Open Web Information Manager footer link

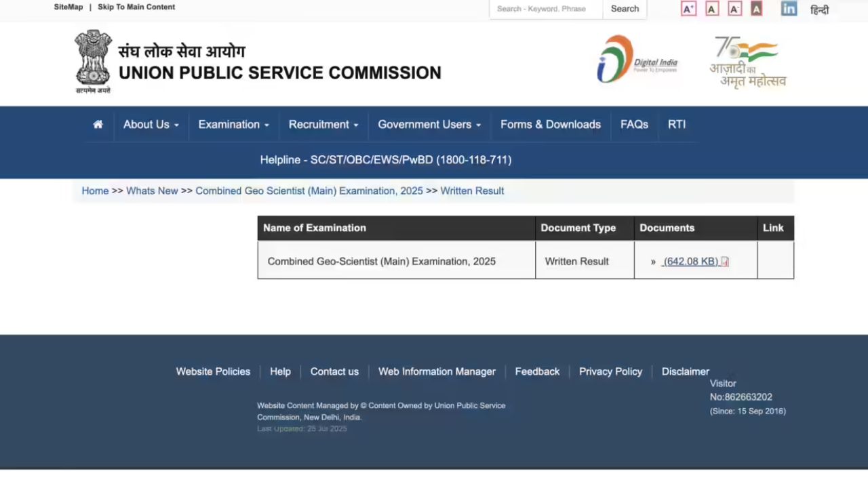pos(437,371)
